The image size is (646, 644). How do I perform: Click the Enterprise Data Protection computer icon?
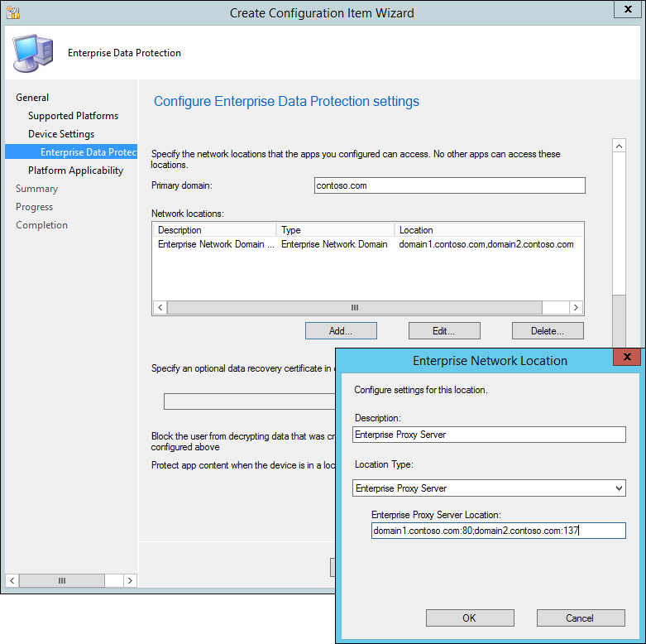(x=32, y=53)
